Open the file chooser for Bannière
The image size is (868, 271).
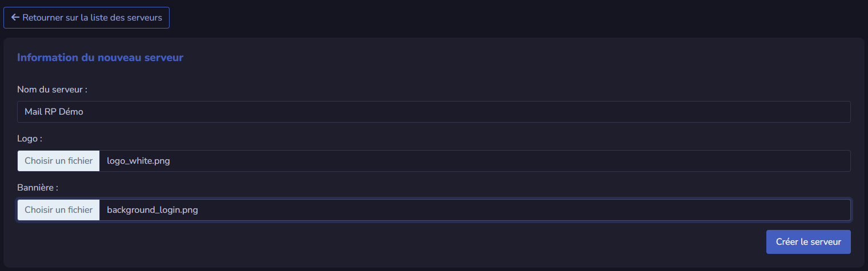(59, 210)
